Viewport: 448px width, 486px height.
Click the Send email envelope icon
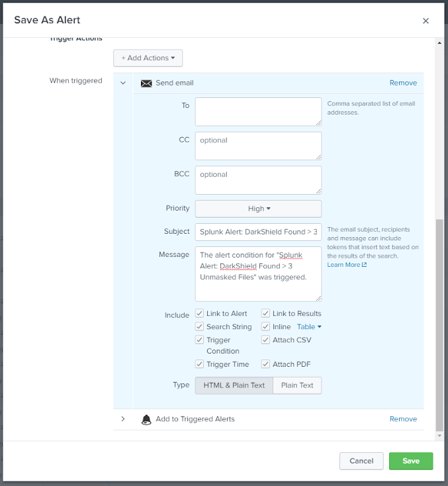146,83
